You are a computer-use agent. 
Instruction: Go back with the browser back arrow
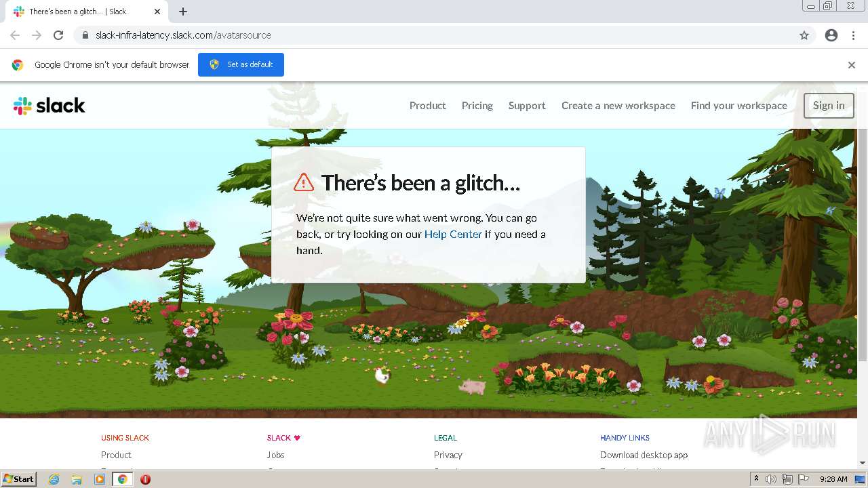coord(15,35)
